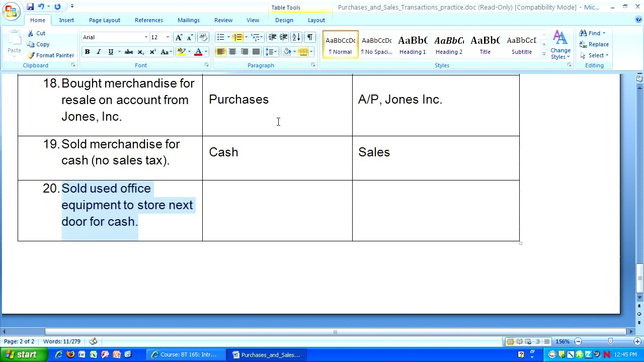Image resolution: width=644 pixels, height=362 pixels.
Task: Apply bullets list formatting
Action: coord(220,37)
